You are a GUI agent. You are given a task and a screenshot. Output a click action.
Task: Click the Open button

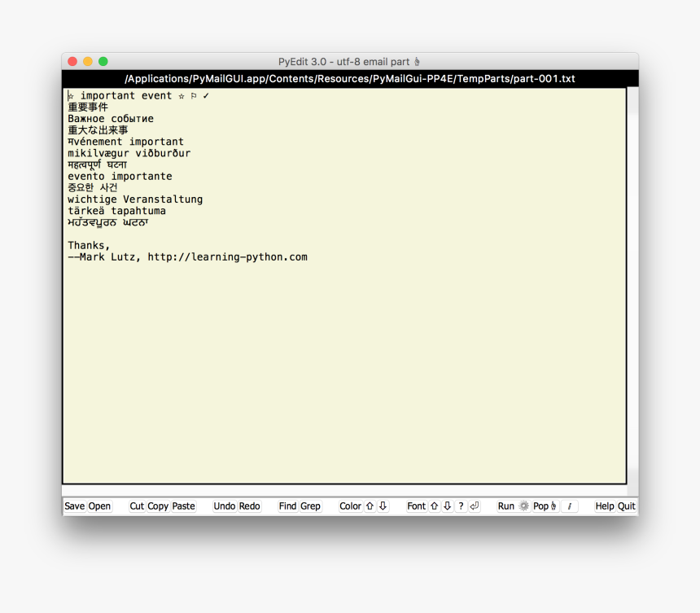click(x=99, y=506)
